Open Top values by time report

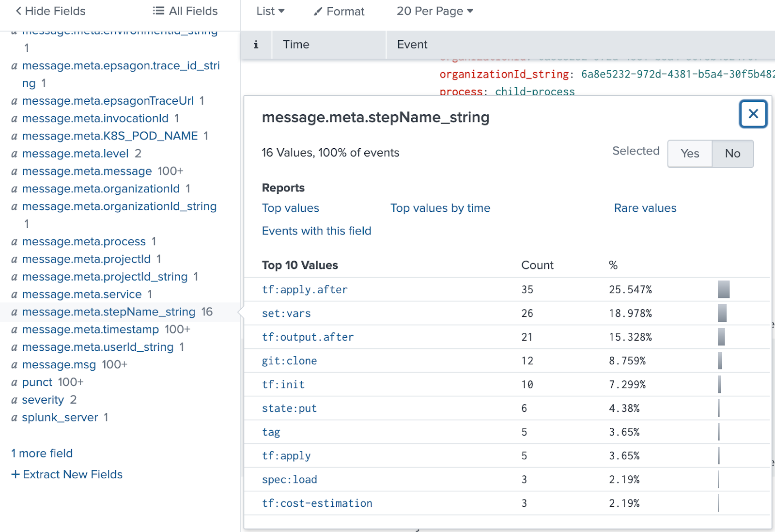pyautogui.click(x=440, y=208)
